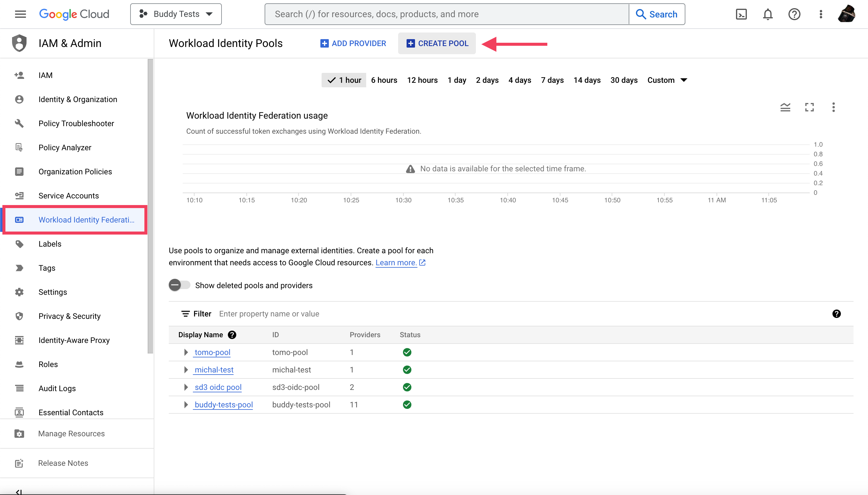
Task: Select the 1 hour time range
Action: [344, 80]
